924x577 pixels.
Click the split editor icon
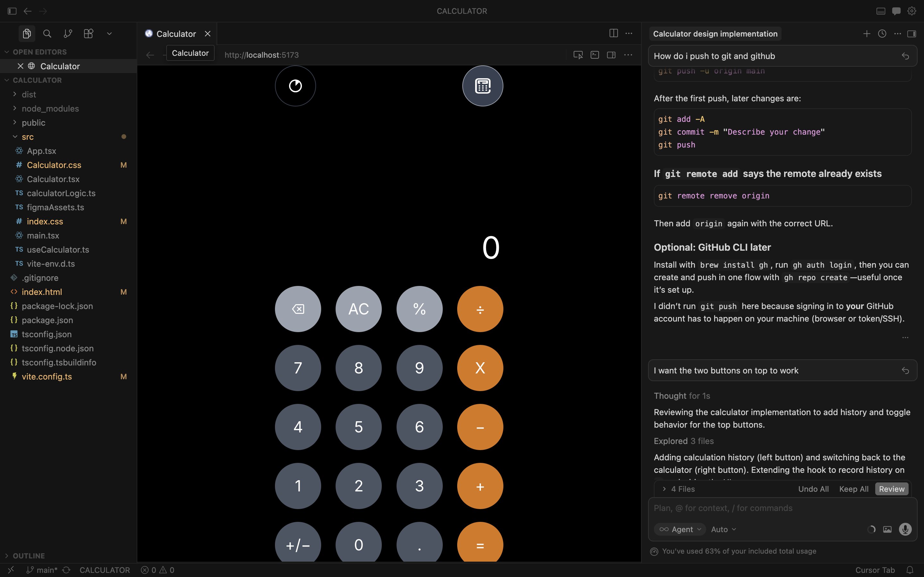tap(613, 33)
